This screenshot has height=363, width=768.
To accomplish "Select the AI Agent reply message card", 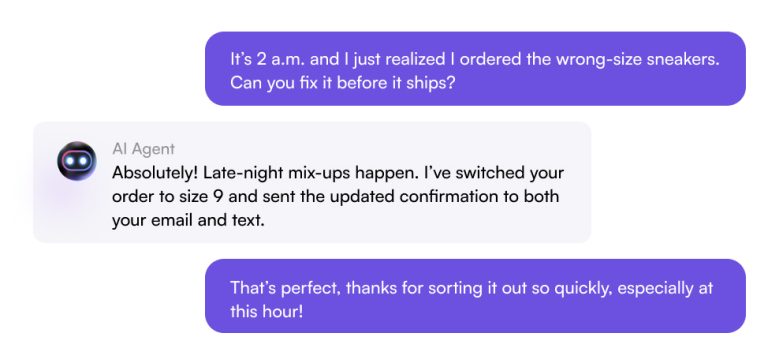I will click(x=312, y=182).
